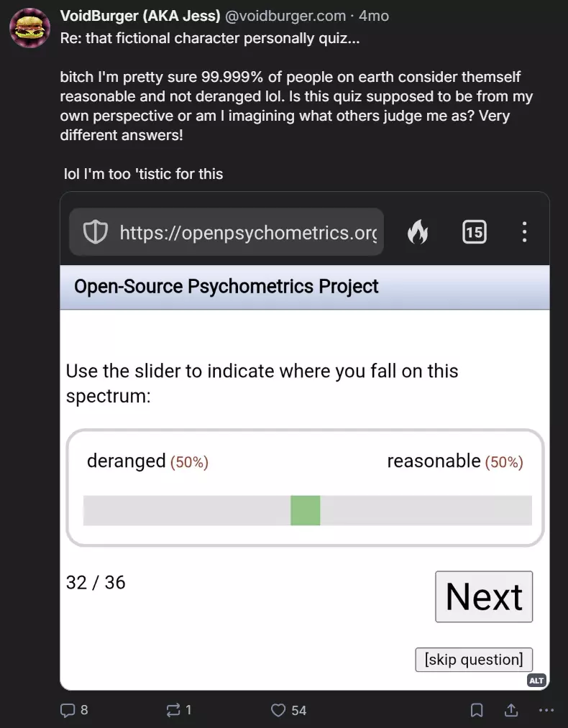Click the repost arrows icon
The image size is (568, 728).
point(173,710)
